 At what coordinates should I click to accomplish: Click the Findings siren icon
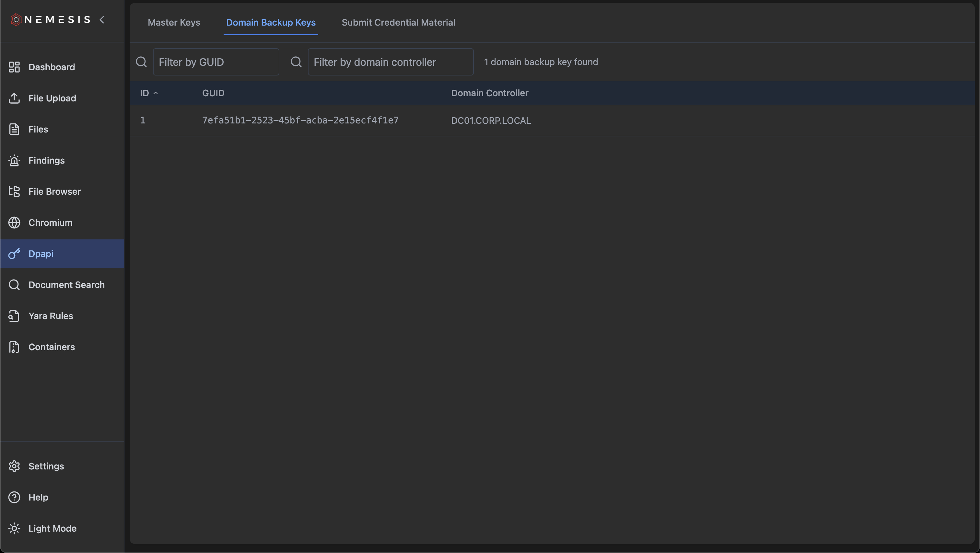point(14,160)
